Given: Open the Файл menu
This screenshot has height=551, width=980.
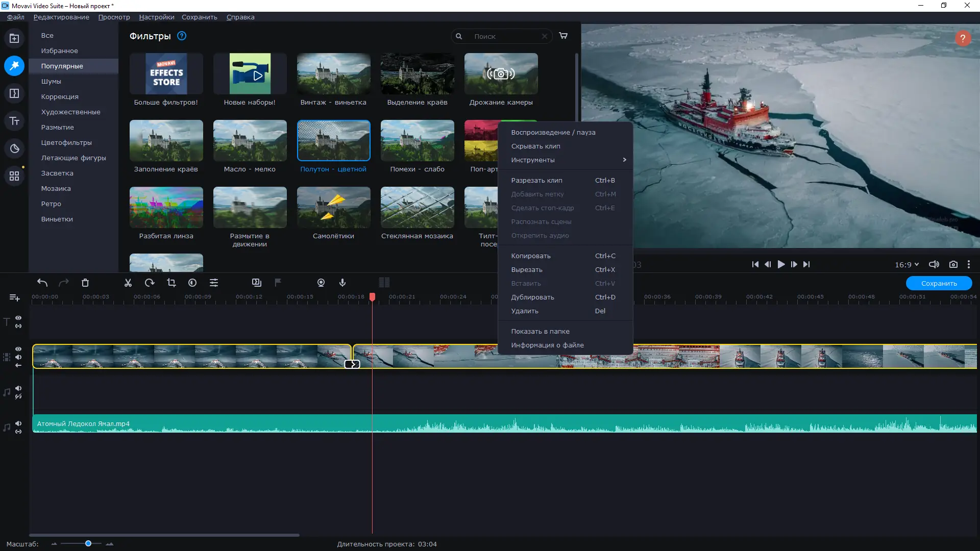Looking at the screenshot, I should [15, 17].
